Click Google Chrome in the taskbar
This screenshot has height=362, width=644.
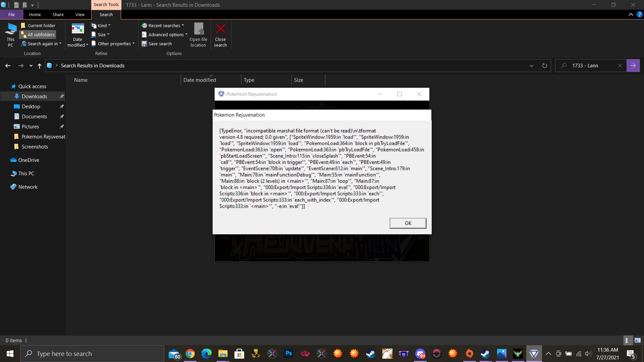(x=190, y=353)
